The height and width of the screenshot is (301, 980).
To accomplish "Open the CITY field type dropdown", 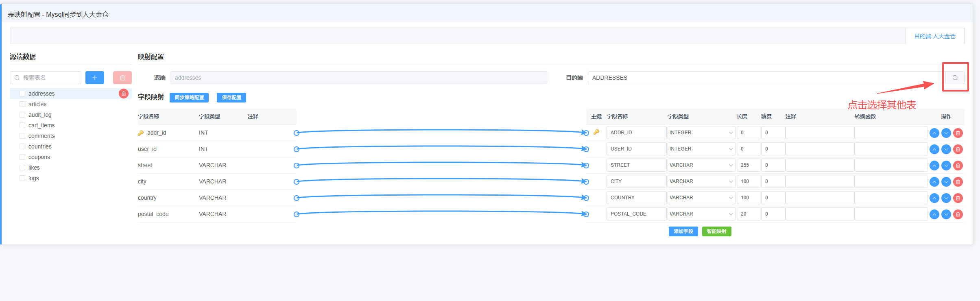I will 702,181.
